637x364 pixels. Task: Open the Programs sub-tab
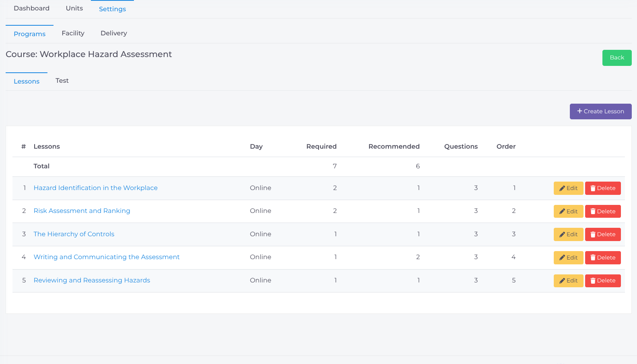click(x=29, y=34)
